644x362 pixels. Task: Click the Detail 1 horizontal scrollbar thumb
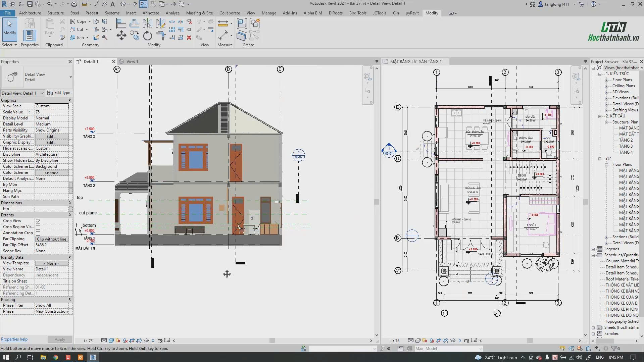click(x=272, y=341)
